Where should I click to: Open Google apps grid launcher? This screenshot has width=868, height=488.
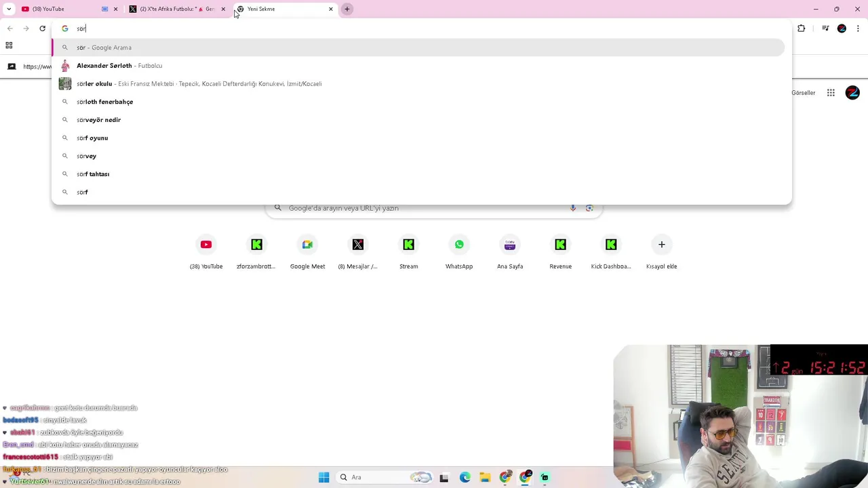coord(831,93)
